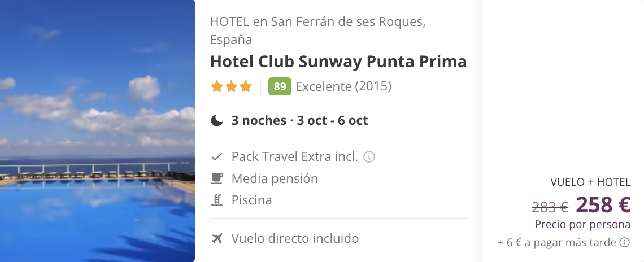
Task: Click the checkmark icon for Pack Travel Extra
Action: pyautogui.click(x=216, y=156)
